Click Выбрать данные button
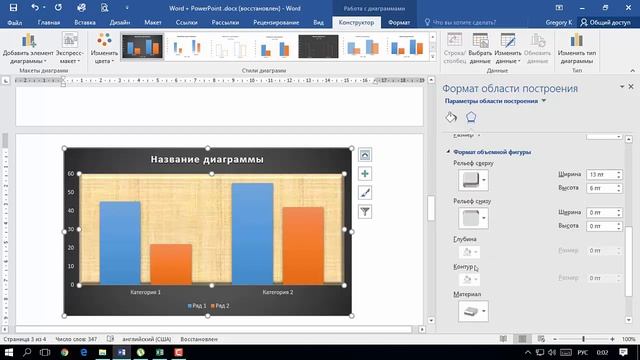 point(480,49)
